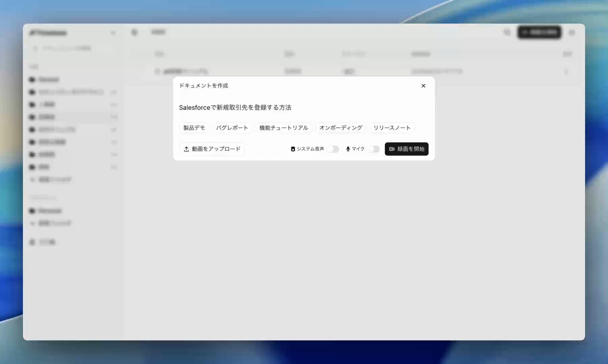The image size is (608, 364).
Task: Choose the リリースノート template chip
Action: [392, 128]
